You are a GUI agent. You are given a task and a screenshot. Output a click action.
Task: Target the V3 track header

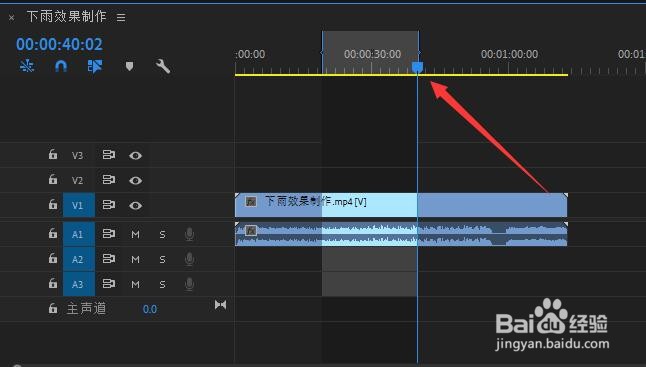coord(77,155)
